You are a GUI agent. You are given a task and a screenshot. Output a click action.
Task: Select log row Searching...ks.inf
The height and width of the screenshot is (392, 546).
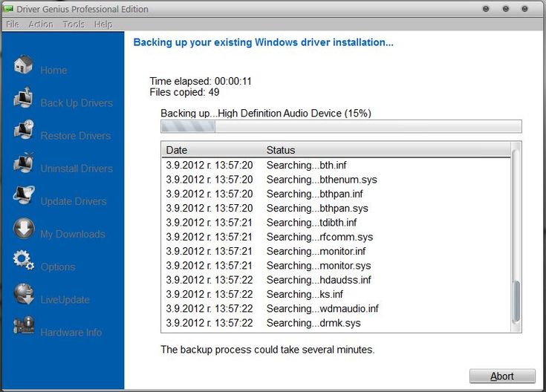pos(336,294)
